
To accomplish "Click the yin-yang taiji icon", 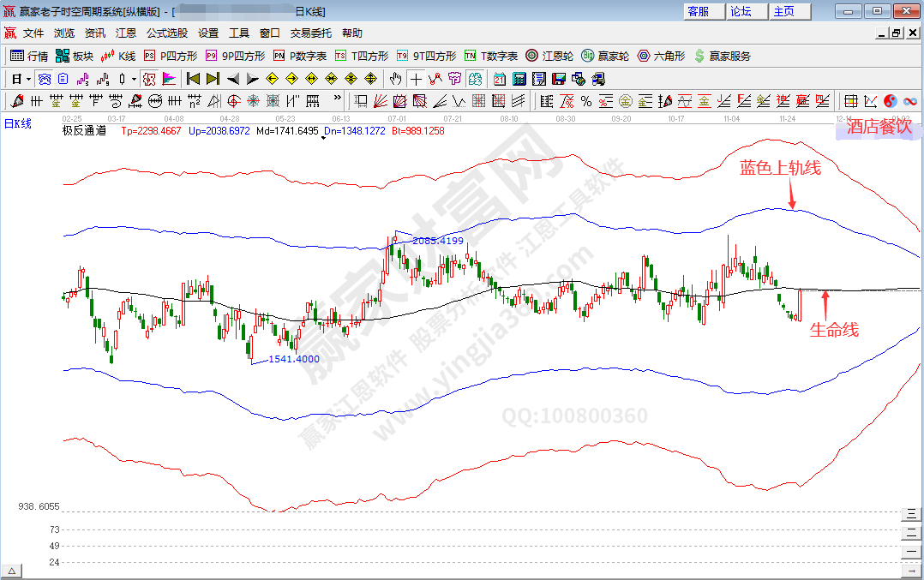I will click(890, 101).
